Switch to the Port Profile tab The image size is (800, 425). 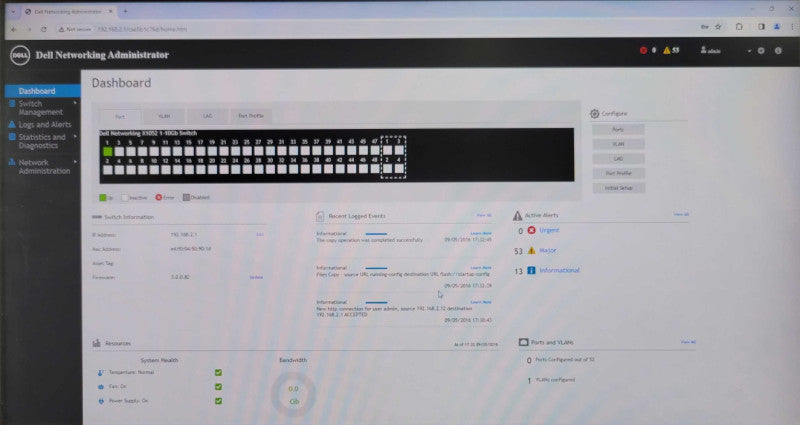tap(251, 116)
